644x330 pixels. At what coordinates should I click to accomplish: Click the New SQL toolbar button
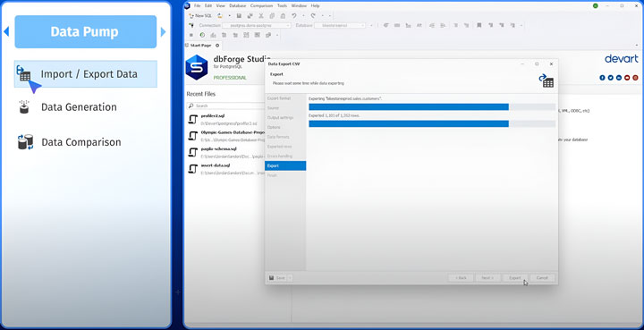coord(200,15)
